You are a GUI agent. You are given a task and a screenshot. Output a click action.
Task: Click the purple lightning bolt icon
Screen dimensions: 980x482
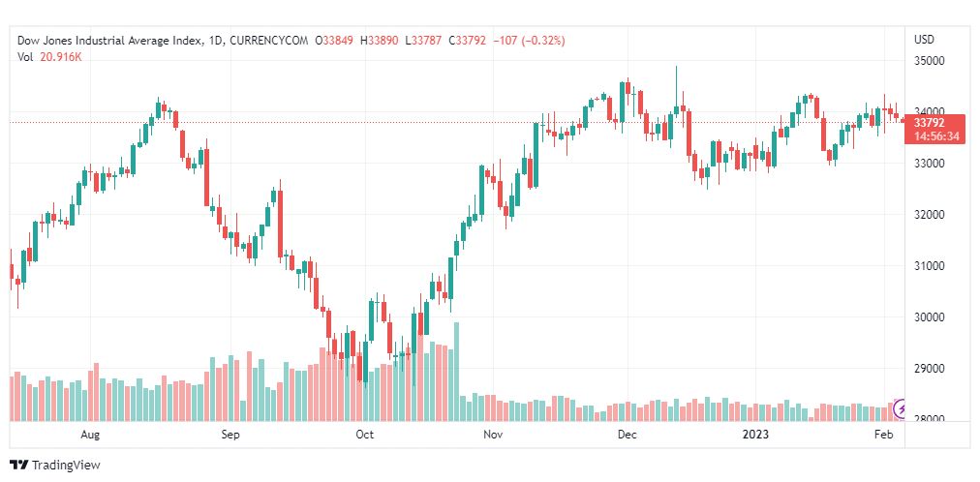902,409
